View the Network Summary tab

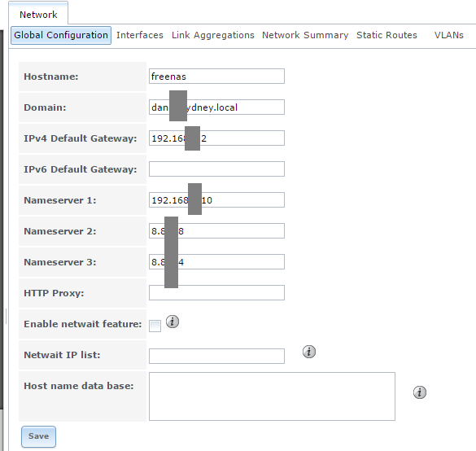point(305,35)
